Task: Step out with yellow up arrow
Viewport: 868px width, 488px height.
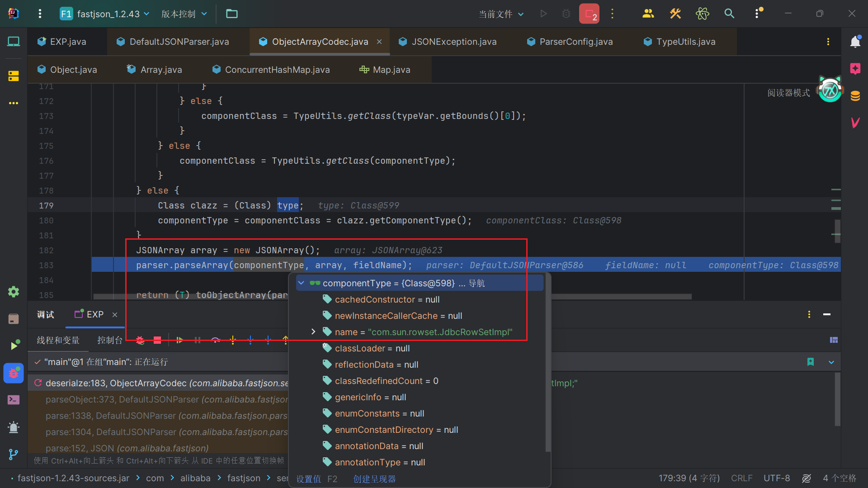Action: click(x=285, y=340)
